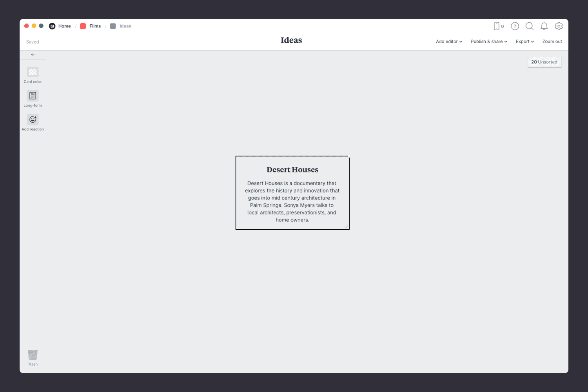Open the Card color tool
The width and height of the screenshot is (588, 392).
tap(33, 73)
